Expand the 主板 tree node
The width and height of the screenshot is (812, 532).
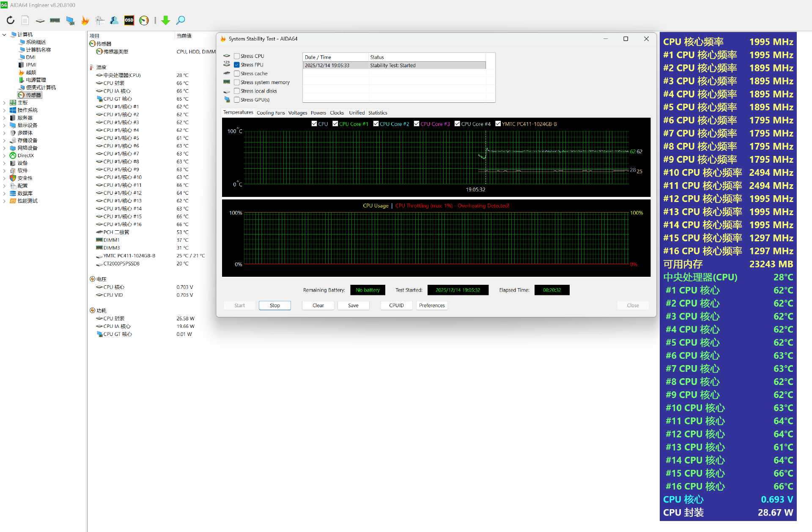4,103
